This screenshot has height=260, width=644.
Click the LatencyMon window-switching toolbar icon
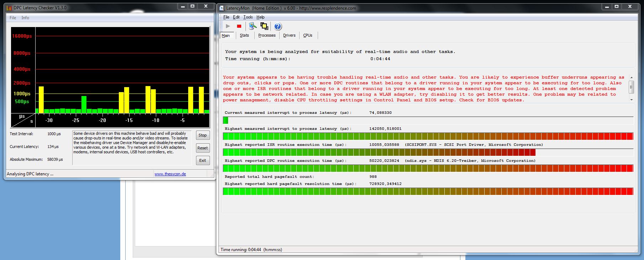(264, 26)
